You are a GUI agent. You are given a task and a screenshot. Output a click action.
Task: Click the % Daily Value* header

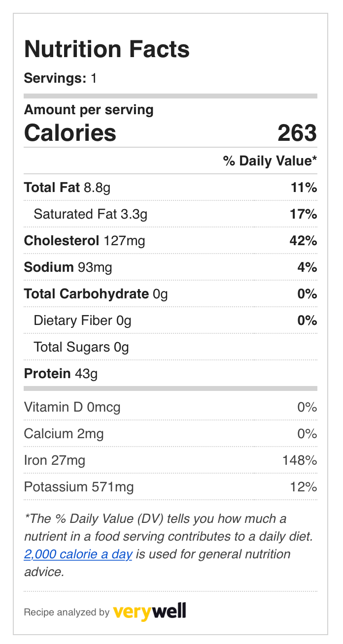pyautogui.click(x=270, y=161)
